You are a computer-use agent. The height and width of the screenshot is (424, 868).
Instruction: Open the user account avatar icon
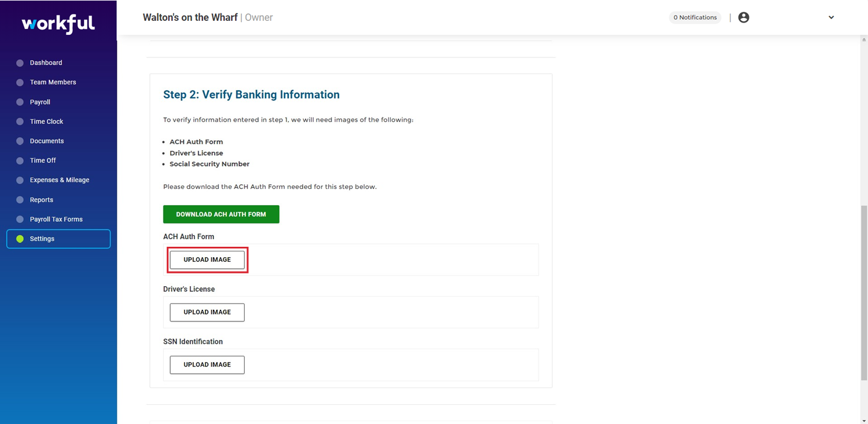[x=744, y=17]
